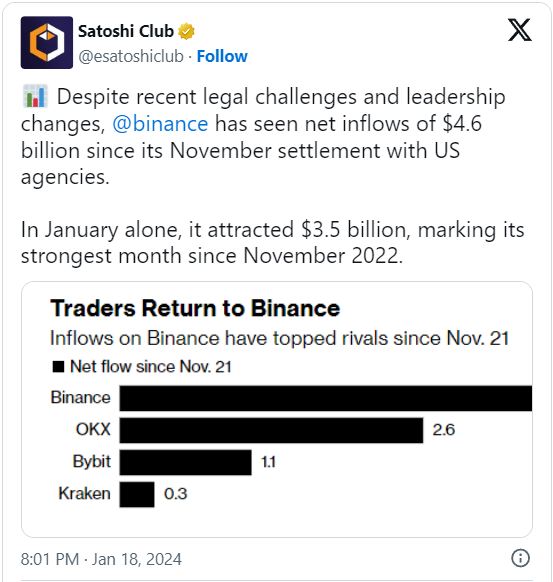
Task: Click the OKX 2.6 value label
Action: 444,430
